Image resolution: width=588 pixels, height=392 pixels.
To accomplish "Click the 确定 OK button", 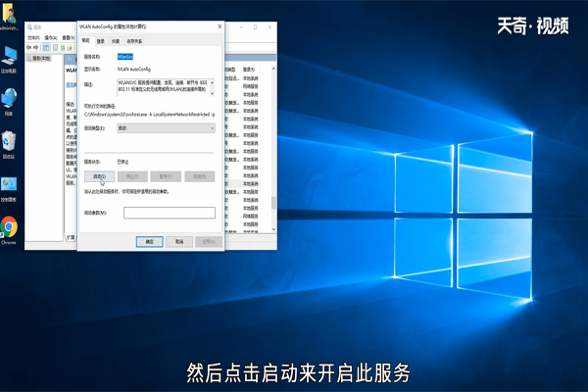I will (x=149, y=242).
